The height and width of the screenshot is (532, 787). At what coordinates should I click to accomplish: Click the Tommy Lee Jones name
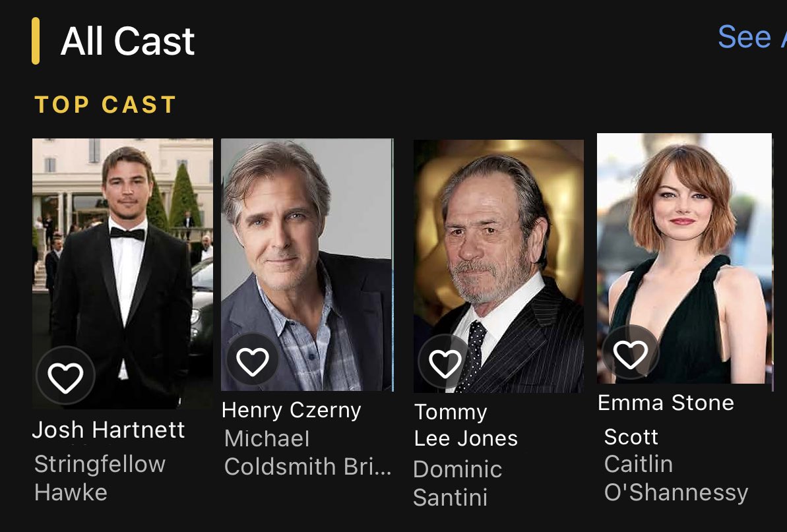point(465,425)
